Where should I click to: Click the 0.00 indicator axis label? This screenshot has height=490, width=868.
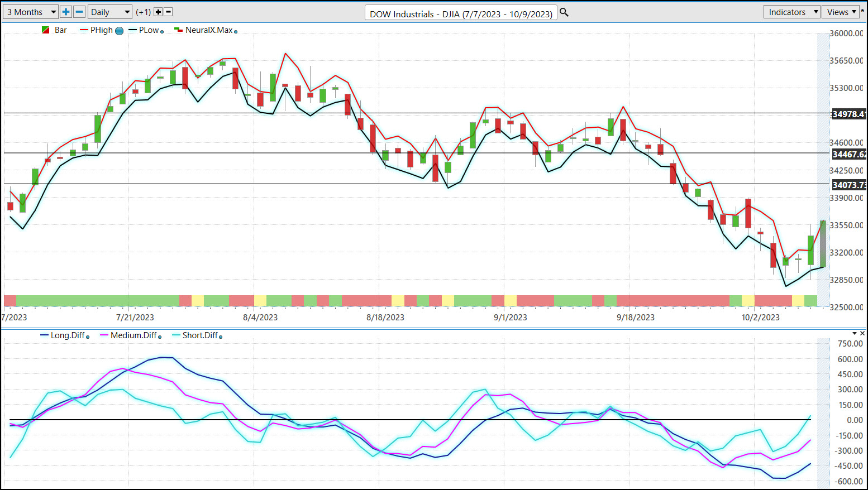tap(855, 420)
